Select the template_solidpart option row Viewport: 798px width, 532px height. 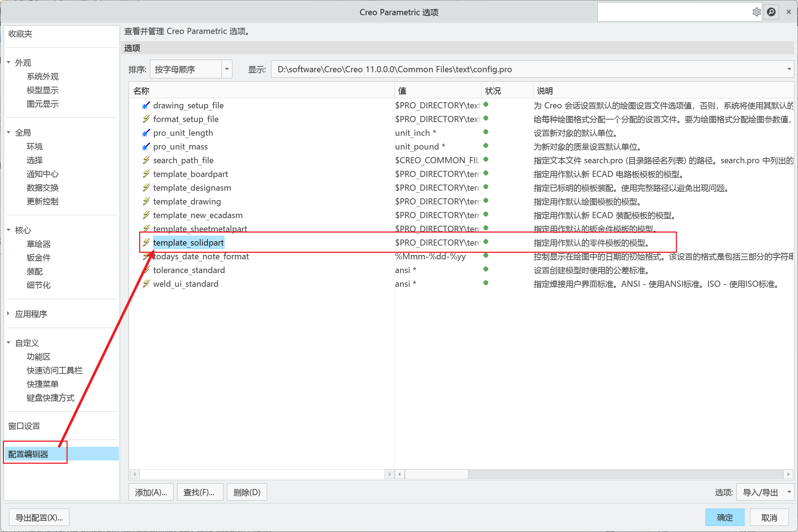point(461,242)
